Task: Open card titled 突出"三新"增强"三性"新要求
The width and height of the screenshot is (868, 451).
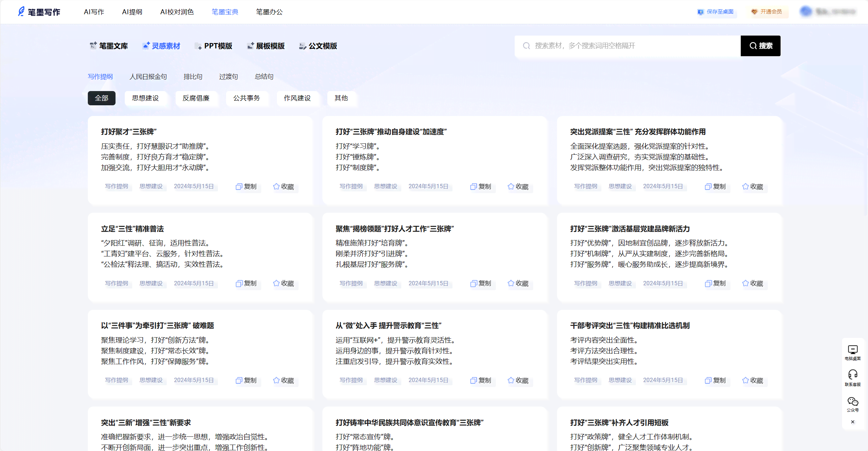Action: 146,423
